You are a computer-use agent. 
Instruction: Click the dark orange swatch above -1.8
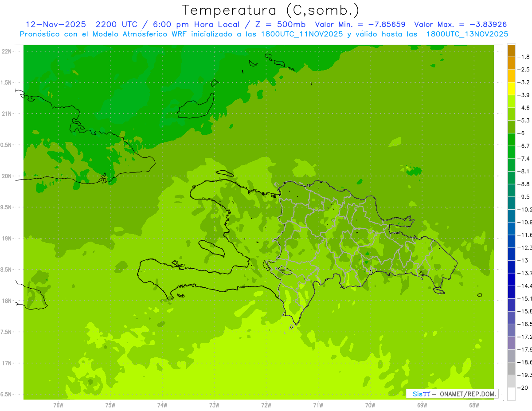tap(511, 51)
